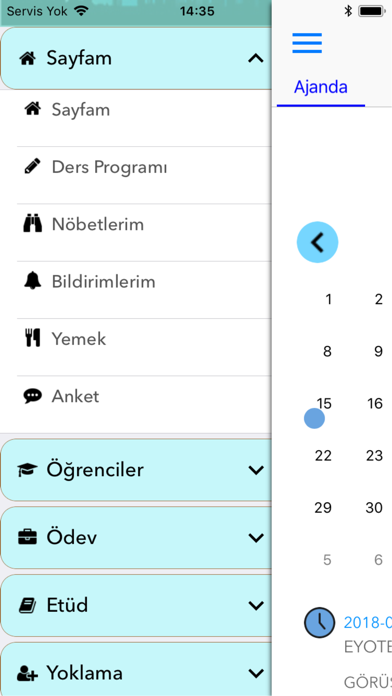Viewport: 392px width, 696px height.
Task: Go to previous month with back arrow
Action: click(317, 242)
